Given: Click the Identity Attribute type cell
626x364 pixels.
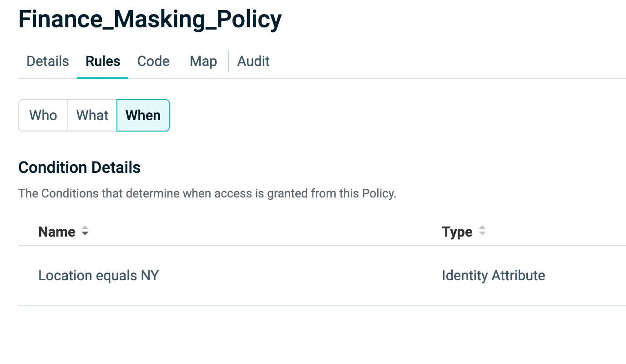Looking at the screenshot, I should pyautogui.click(x=493, y=276).
